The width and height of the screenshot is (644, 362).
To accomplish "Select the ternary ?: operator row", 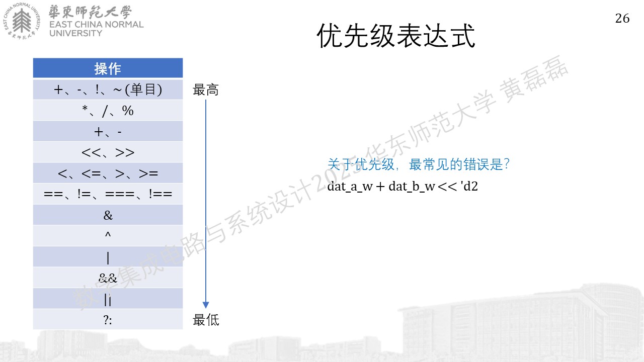I will click(x=108, y=319).
